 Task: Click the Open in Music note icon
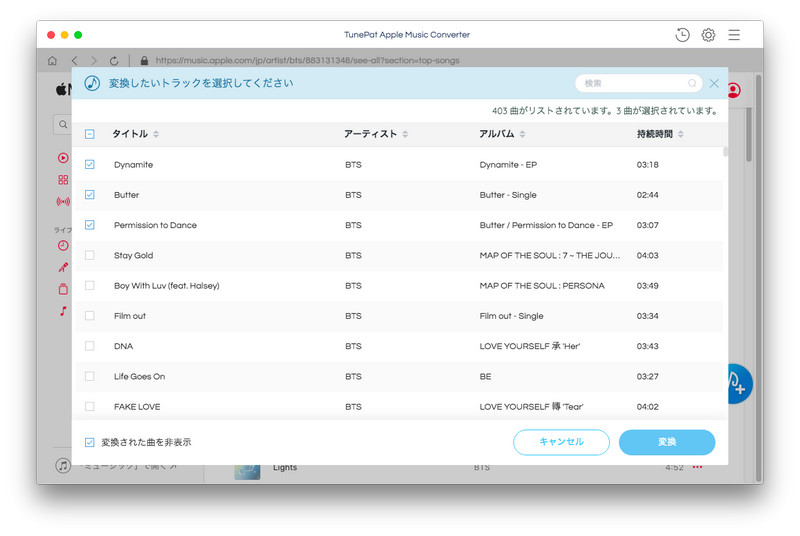[63, 466]
